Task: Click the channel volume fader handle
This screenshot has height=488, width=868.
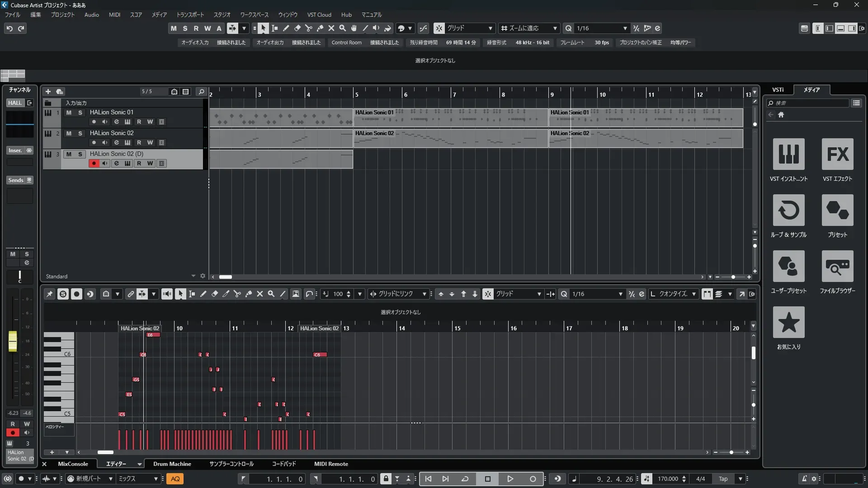Action: [x=13, y=341]
